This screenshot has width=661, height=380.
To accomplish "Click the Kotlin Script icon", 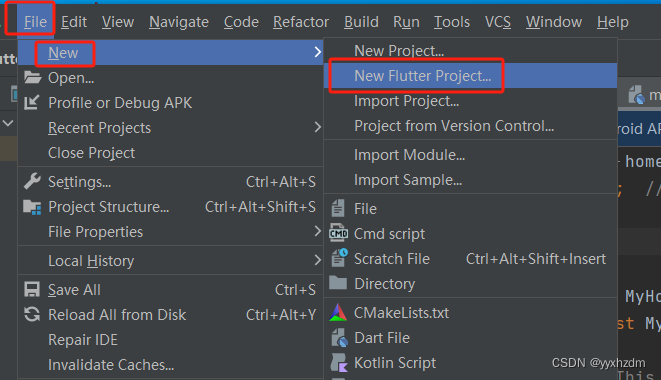I will [x=339, y=363].
